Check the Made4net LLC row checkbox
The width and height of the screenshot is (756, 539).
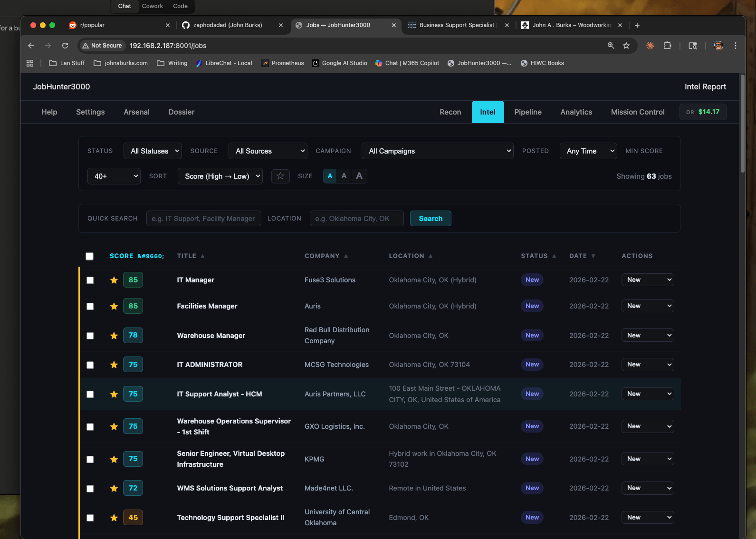click(90, 489)
